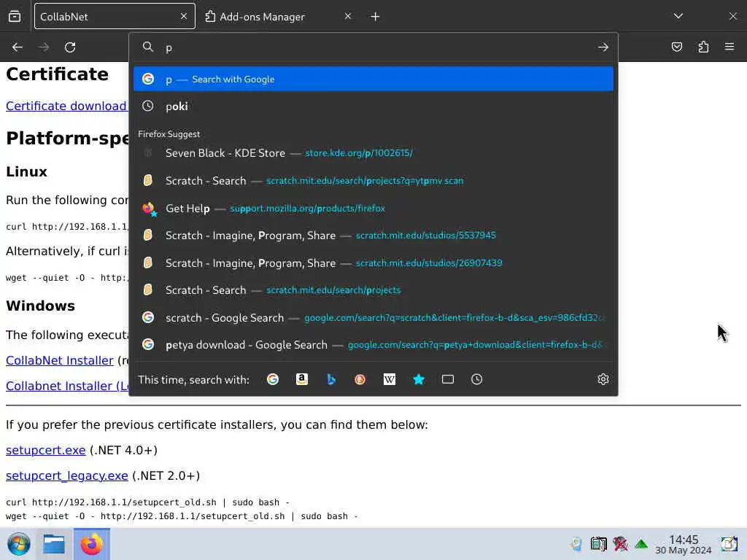
Task: Click the clipboard tray icon
Action: (598, 544)
